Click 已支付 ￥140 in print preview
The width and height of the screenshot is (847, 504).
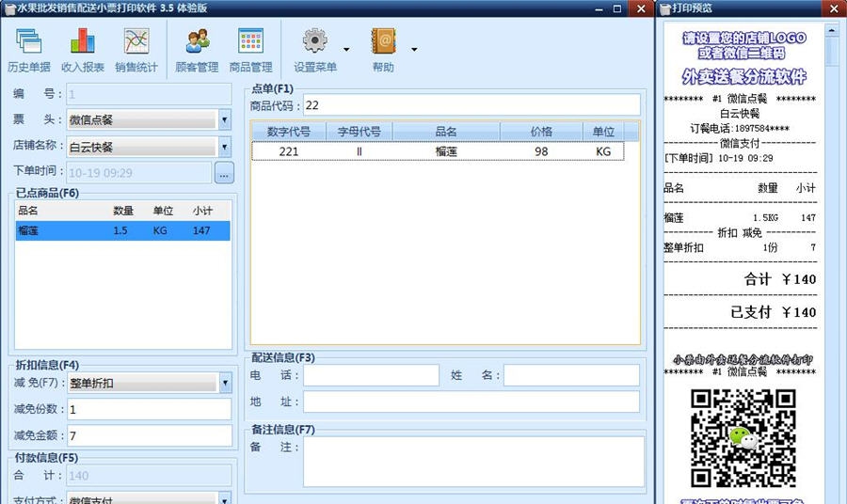point(773,312)
